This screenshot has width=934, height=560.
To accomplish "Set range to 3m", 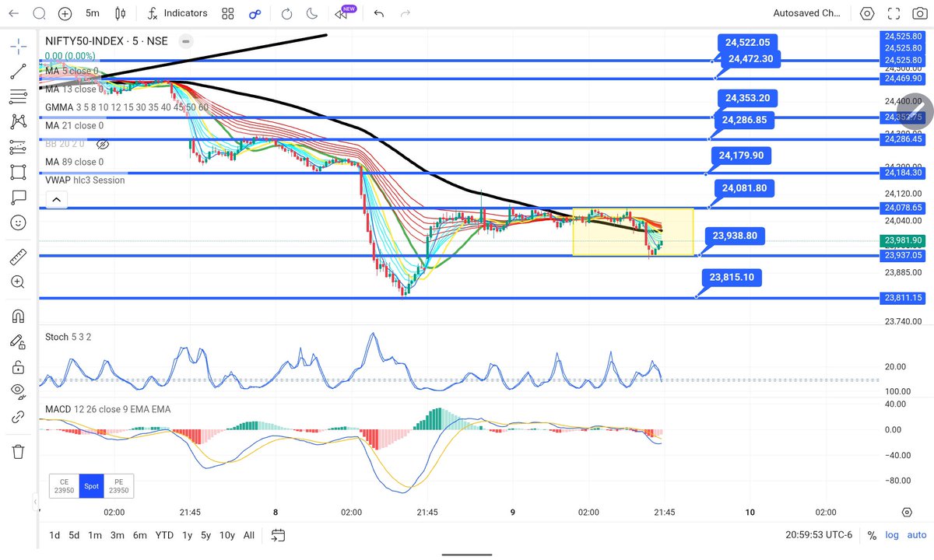I will [x=117, y=535].
